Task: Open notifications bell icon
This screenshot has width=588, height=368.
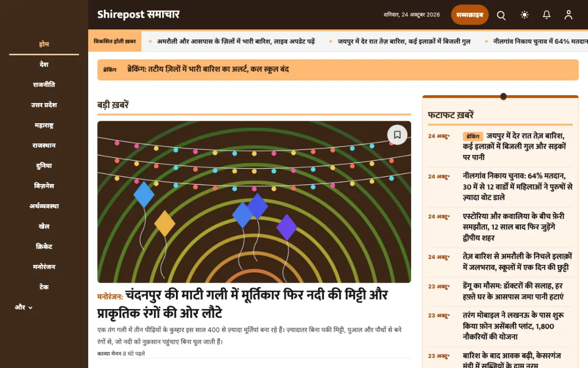Action: pyautogui.click(x=547, y=15)
